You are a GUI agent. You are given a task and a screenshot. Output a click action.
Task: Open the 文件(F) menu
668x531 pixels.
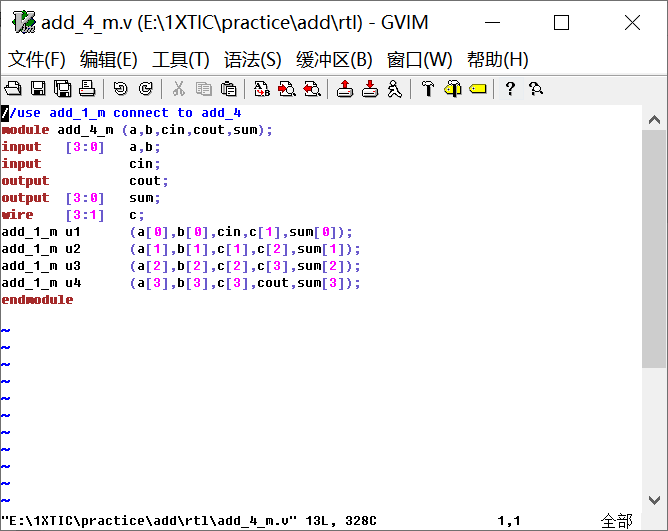pos(37,60)
